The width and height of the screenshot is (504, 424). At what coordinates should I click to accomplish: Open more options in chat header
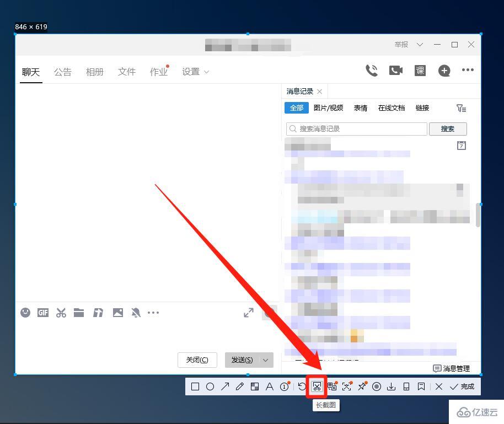(468, 70)
